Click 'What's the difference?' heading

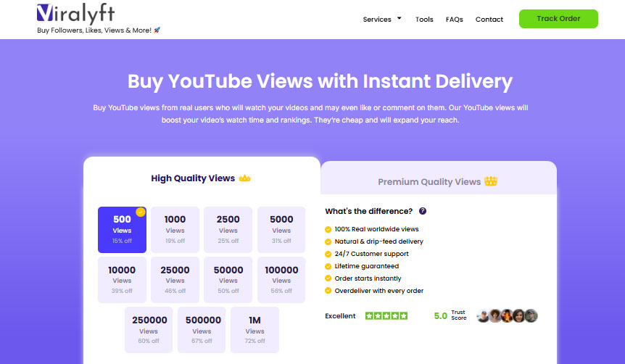[369, 211]
